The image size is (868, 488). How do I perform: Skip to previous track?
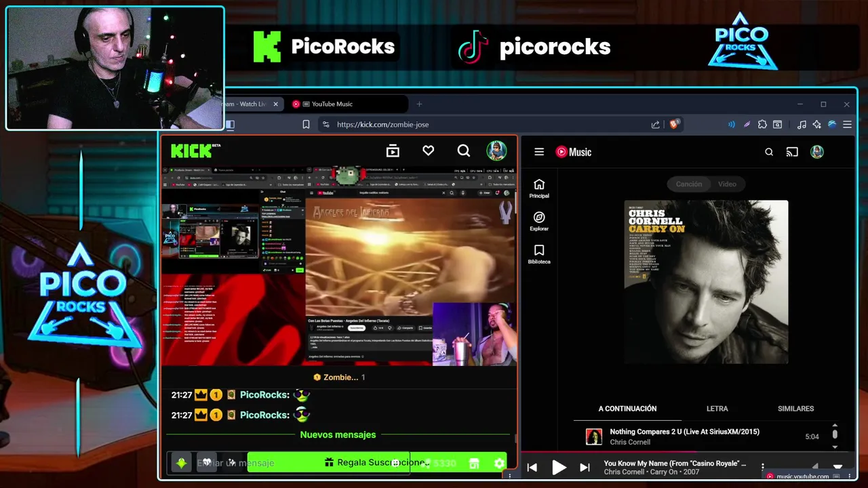[532, 468]
